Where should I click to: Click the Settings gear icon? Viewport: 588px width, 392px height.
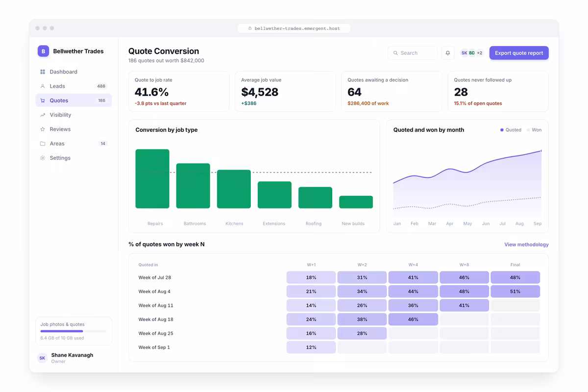[43, 158]
